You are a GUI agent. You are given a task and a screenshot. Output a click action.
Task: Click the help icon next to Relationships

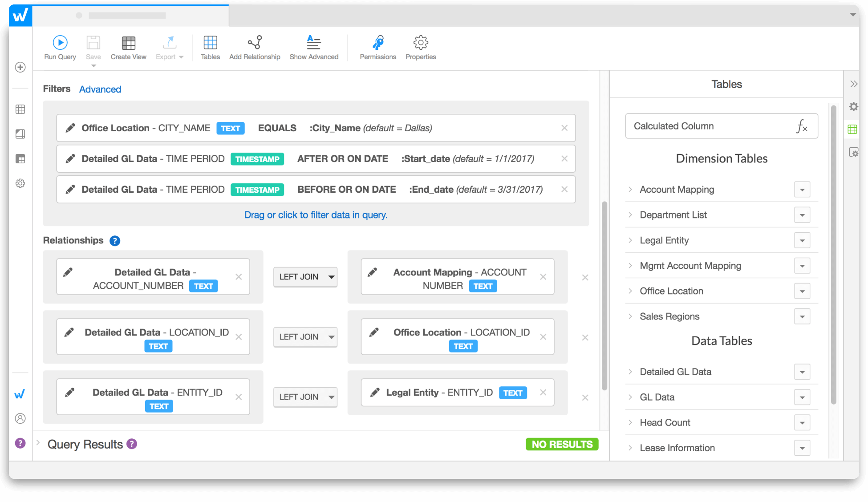(114, 241)
